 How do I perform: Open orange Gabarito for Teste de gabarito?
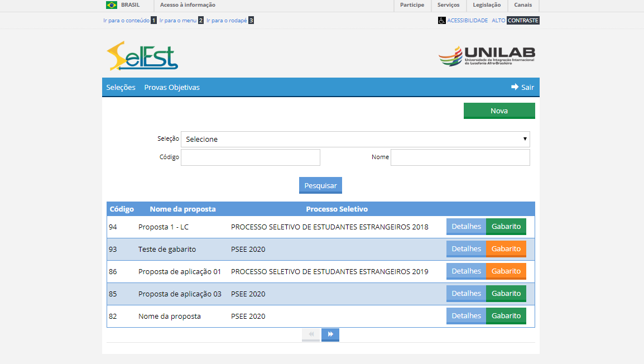pos(506,249)
